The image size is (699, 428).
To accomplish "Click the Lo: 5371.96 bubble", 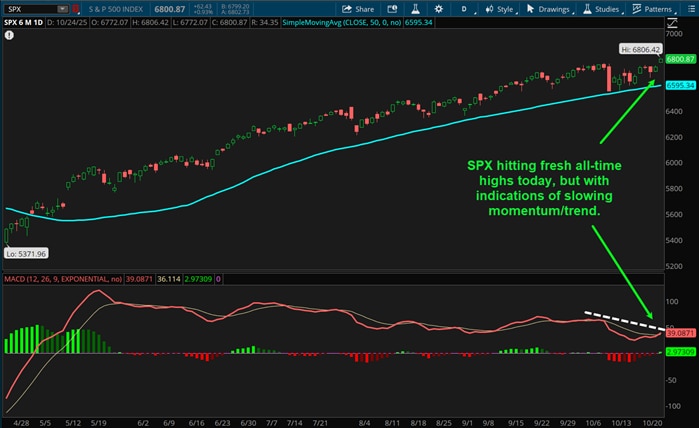I will [26, 254].
